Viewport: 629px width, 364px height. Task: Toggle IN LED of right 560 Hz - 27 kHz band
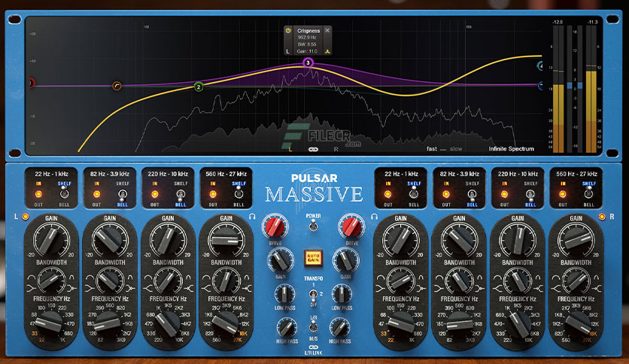563,194
